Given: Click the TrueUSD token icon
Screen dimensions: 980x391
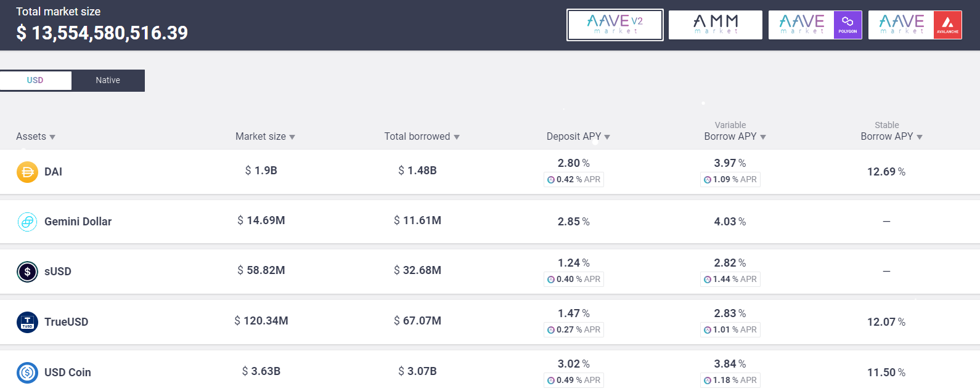Looking at the screenshot, I should tap(27, 322).
